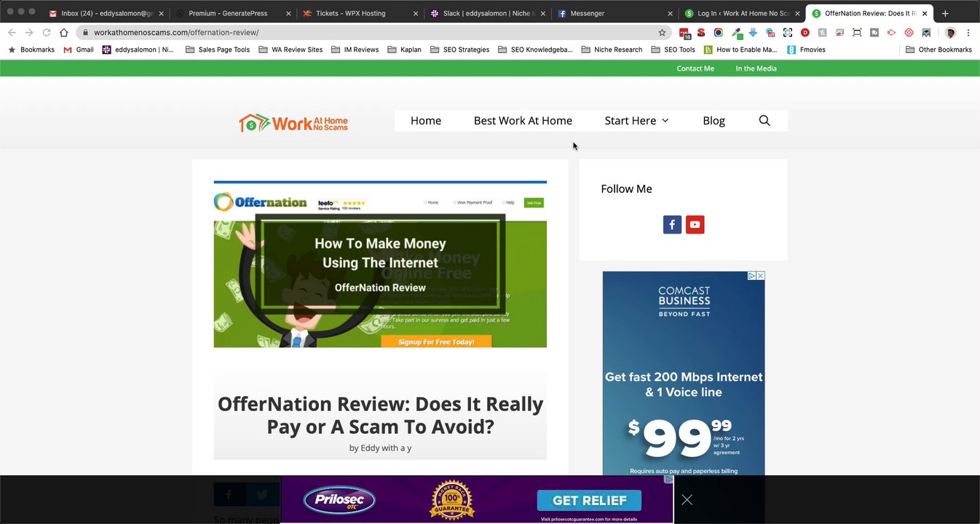Close the Tickets - WPX Hosting tab
The height and width of the screenshot is (524, 980).
pos(416,13)
